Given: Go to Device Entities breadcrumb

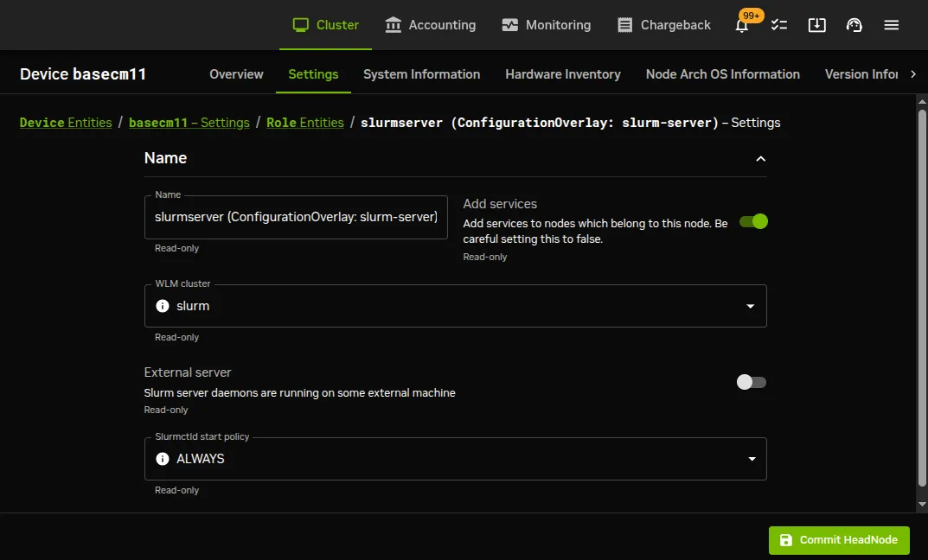Looking at the screenshot, I should (66, 123).
